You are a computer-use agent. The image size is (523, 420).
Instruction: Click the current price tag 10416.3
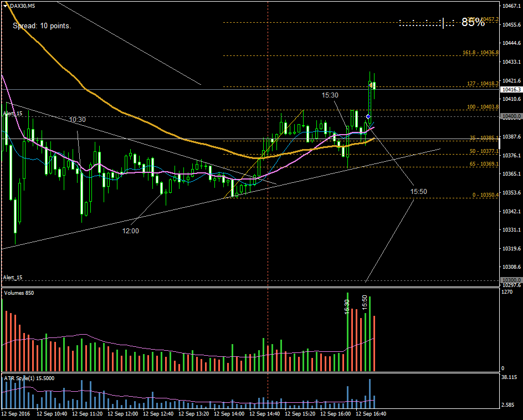click(511, 89)
